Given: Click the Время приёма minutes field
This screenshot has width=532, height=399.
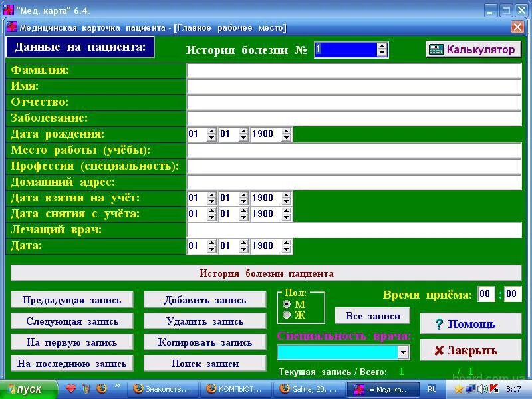Looking at the screenshot, I should tap(513, 293).
